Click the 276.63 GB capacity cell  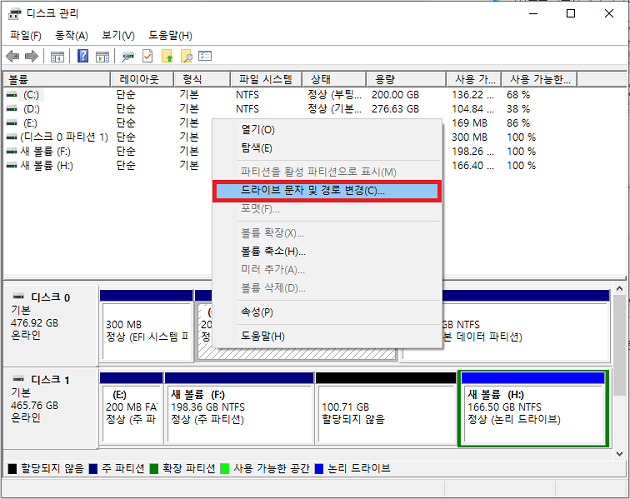coord(395,109)
